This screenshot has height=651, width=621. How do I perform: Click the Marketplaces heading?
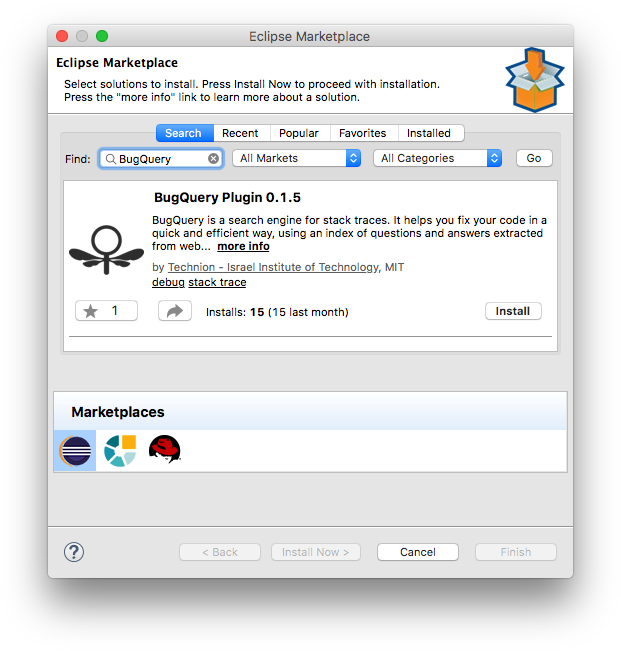(x=118, y=412)
